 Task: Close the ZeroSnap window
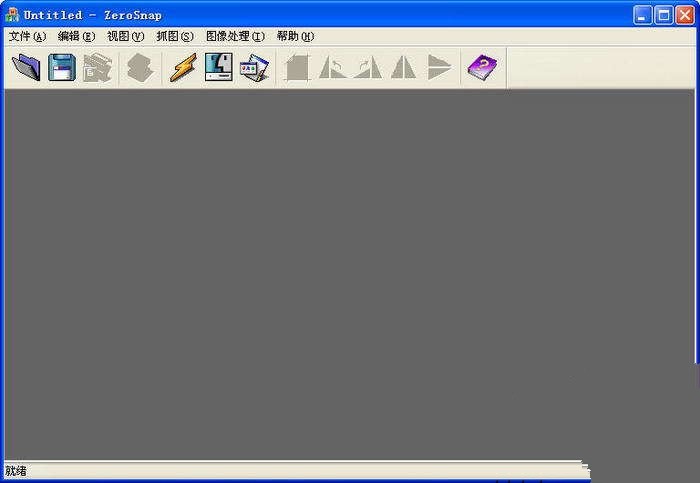pos(685,15)
